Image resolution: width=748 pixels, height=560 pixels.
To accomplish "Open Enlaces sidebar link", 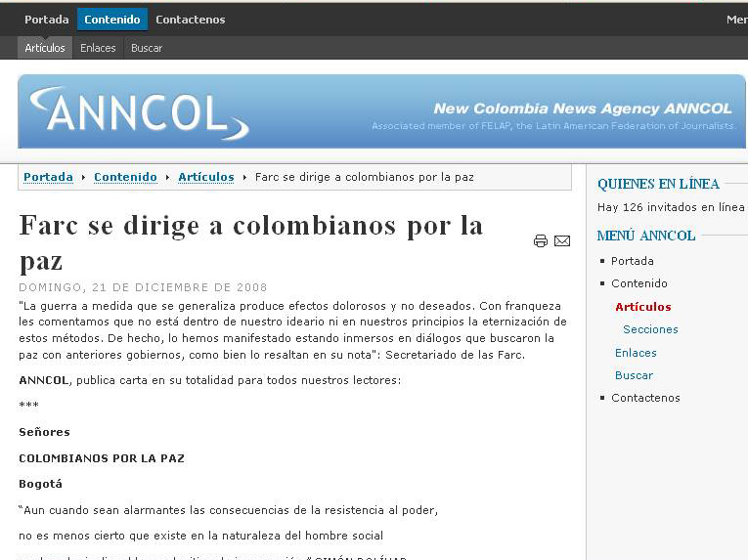I will point(636,353).
